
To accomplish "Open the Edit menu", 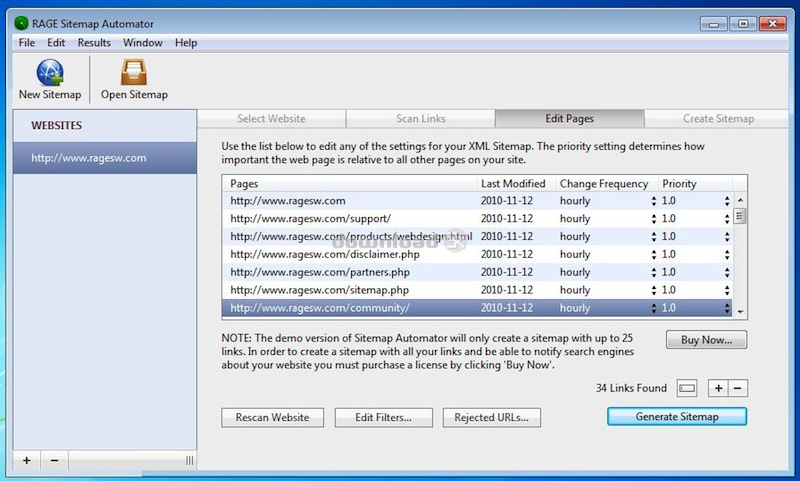I will point(56,43).
